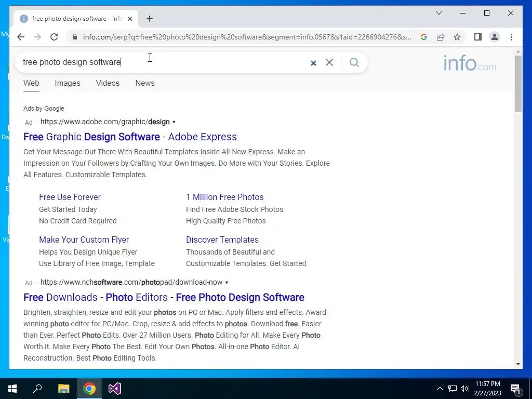Clear search text with small blue x
Image resolution: width=532 pixels, height=399 pixels.
pyautogui.click(x=313, y=63)
